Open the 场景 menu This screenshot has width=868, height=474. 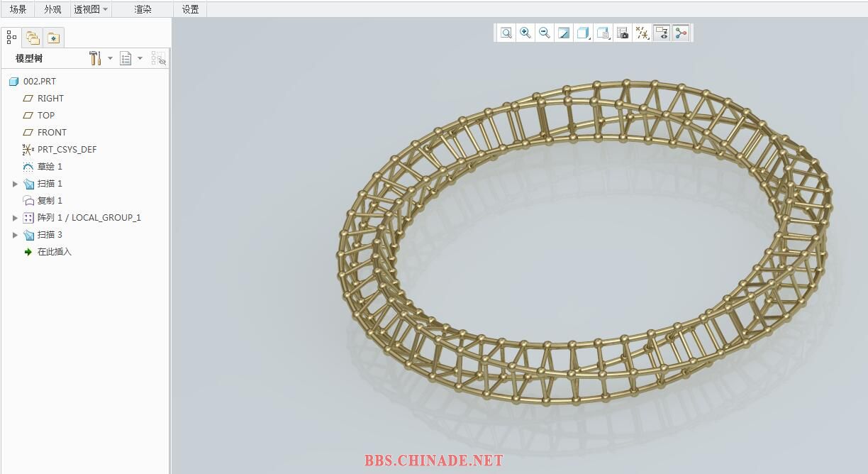click(18, 9)
